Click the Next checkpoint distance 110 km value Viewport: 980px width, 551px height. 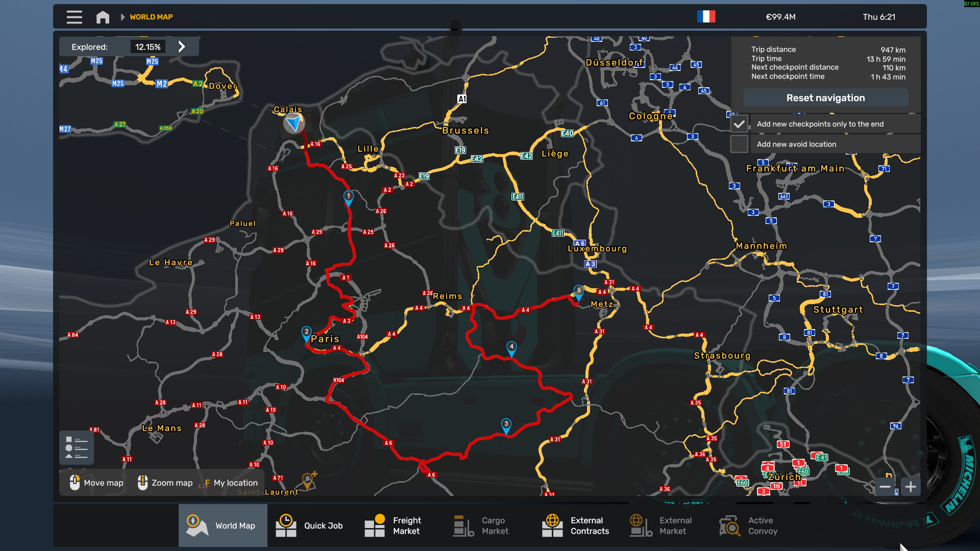pyautogui.click(x=894, y=68)
